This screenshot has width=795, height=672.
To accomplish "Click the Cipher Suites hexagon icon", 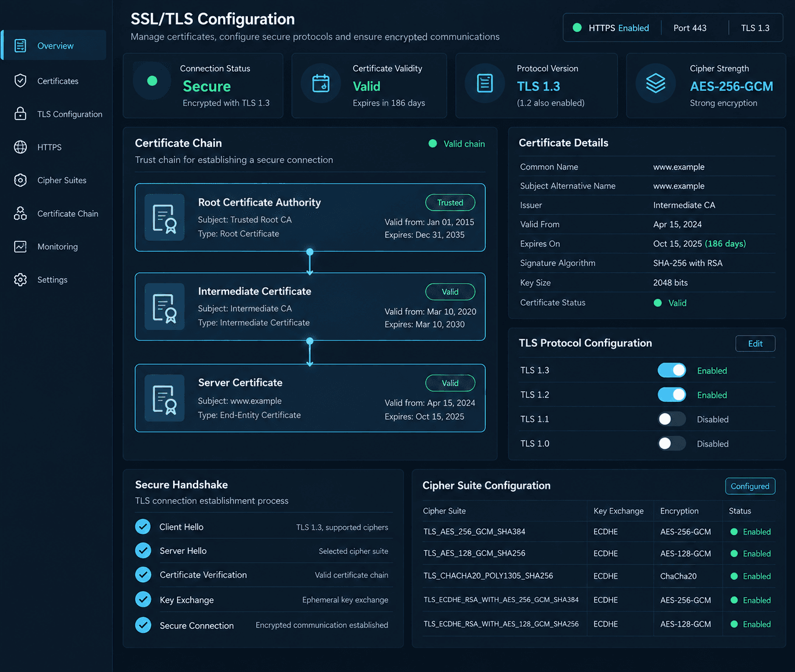I will point(20,180).
